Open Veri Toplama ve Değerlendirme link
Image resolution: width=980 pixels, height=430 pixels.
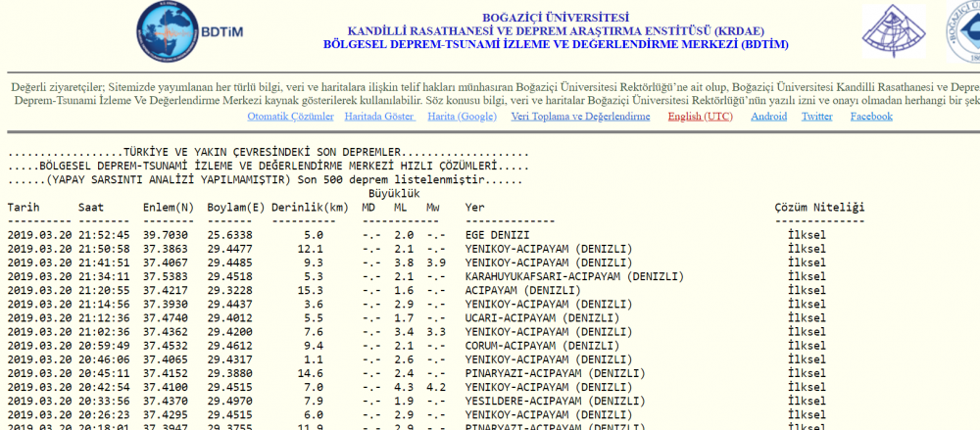click(x=580, y=117)
